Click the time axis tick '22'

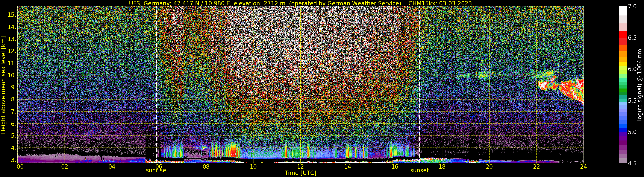pyautogui.click(x=536, y=166)
